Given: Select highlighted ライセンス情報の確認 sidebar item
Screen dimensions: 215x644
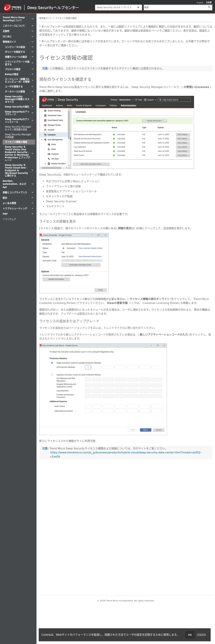Looking at the screenshot, I should pyautogui.click(x=19, y=142).
